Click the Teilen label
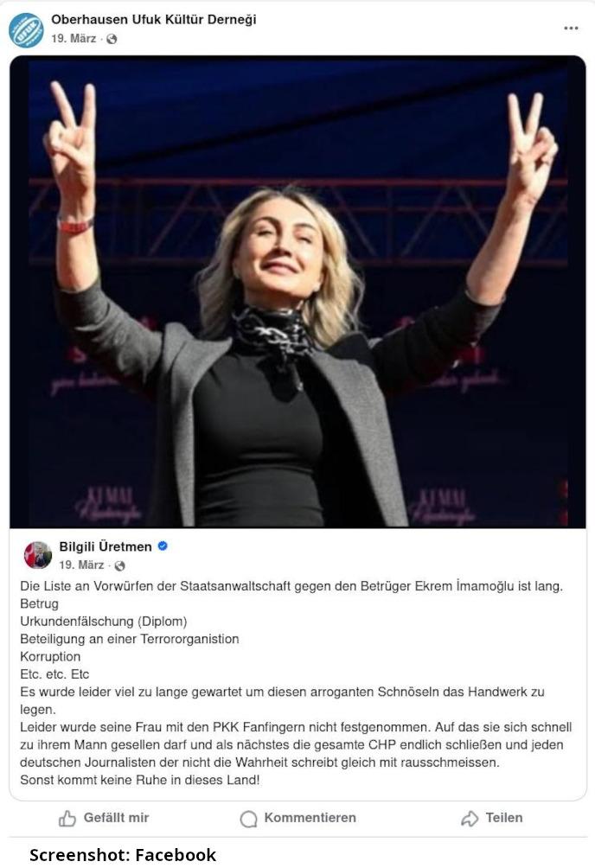Viewport: 595px width, 868px height. (x=504, y=818)
